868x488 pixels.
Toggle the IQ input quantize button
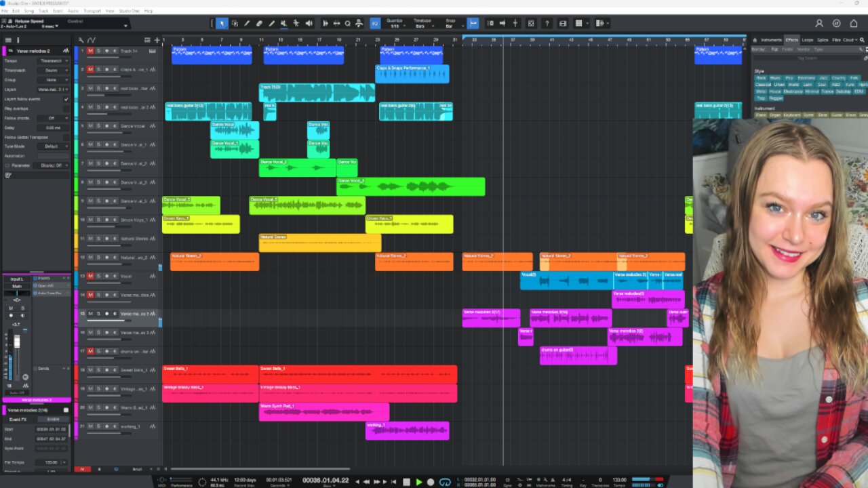375,23
